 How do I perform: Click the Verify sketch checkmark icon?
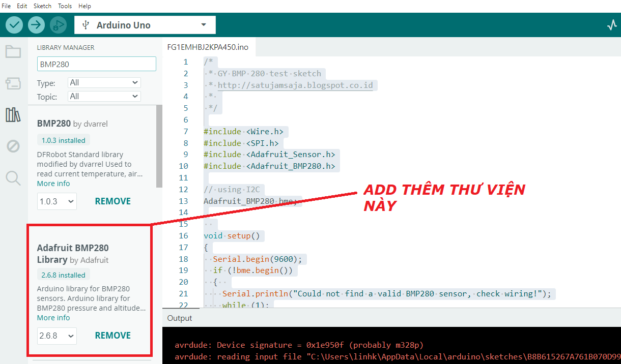[14, 24]
